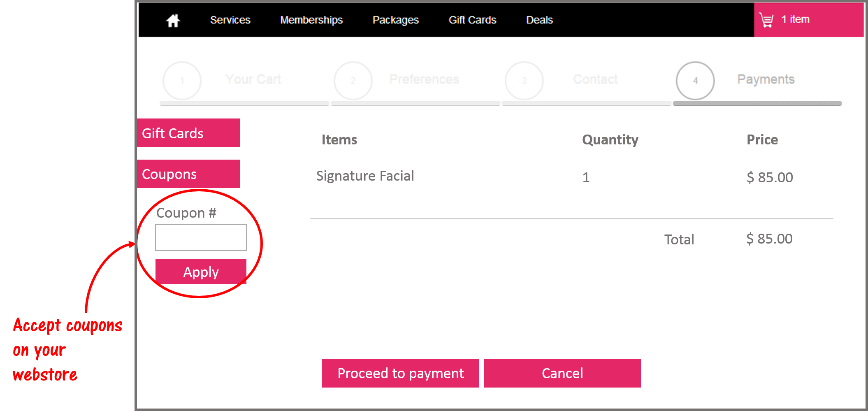Open the Services menu
The width and height of the screenshot is (868, 411).
tap(230, 20)
